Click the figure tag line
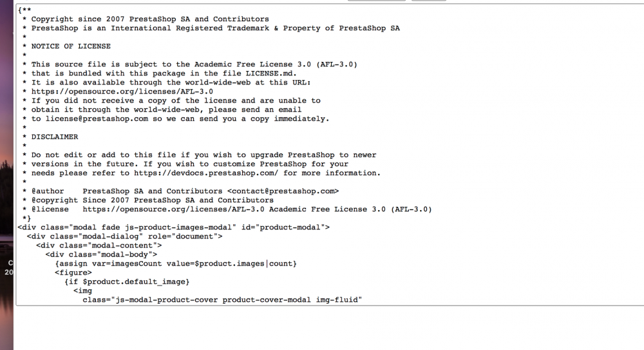The width and height of the screenshot is (644, 350). 73,273
